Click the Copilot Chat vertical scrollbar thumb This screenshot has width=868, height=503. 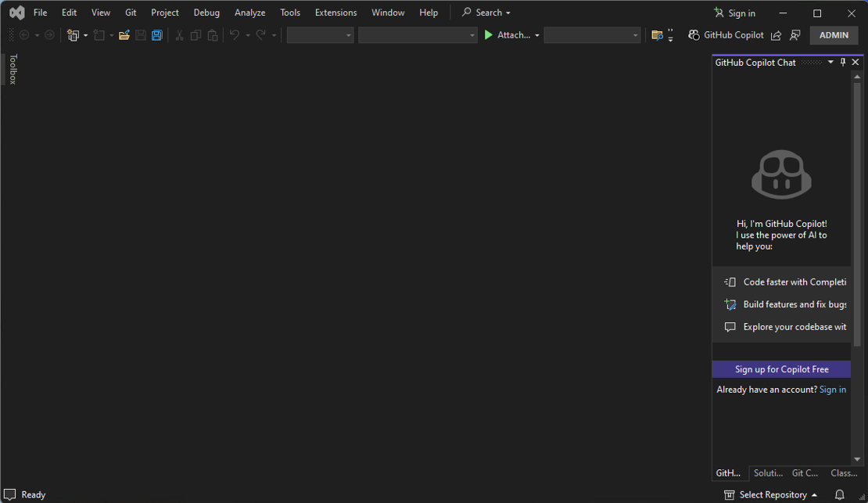click(x=857, y=214)
